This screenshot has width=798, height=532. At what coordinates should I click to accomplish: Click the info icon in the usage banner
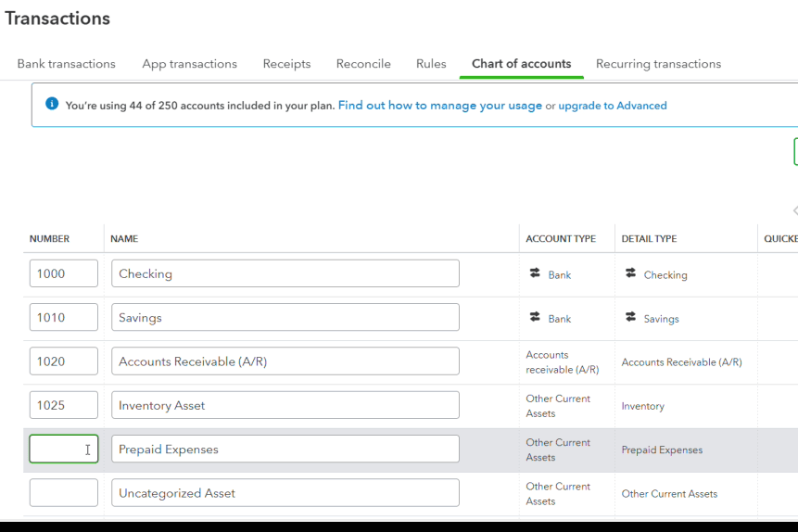tap(52, 105)
